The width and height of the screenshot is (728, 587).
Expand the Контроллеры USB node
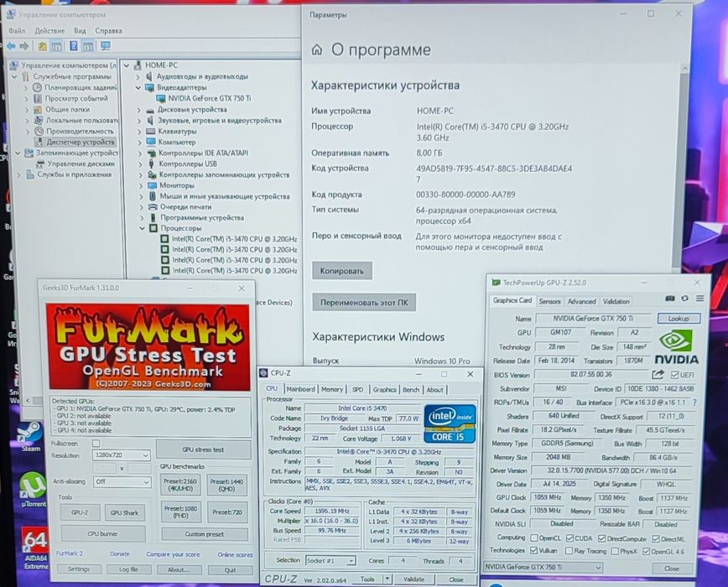(x=140, y=164)
